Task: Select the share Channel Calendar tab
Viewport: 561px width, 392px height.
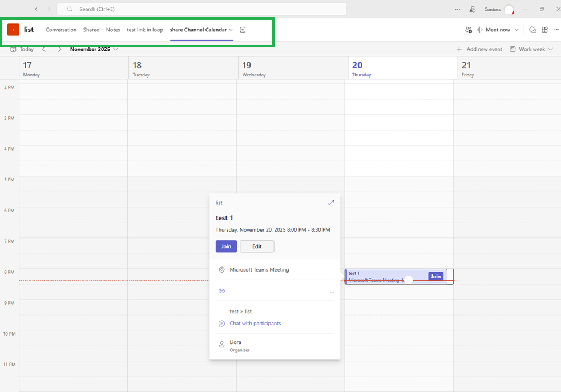Action: pyautogui.click(x=198, y=30)
